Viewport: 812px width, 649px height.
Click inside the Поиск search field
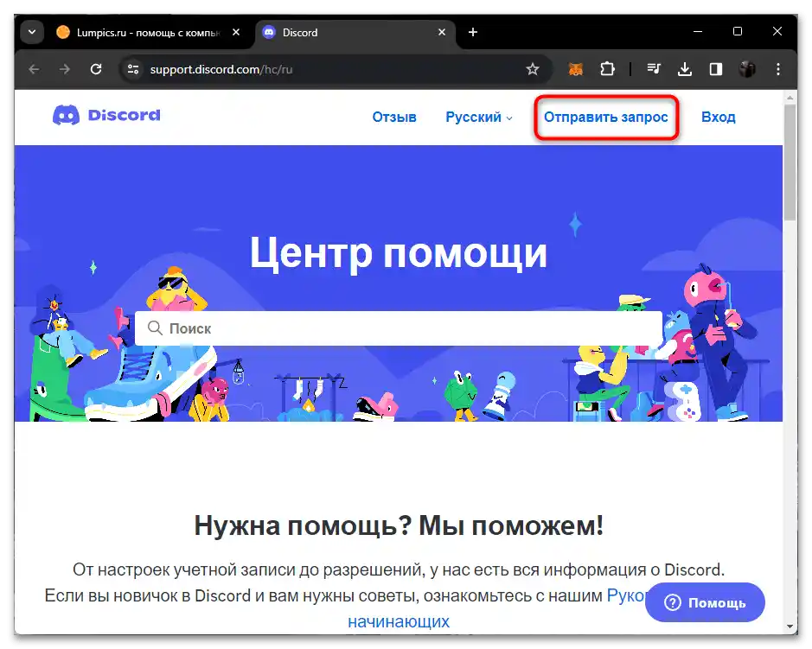pyautogui.click(x=398, y=328)
